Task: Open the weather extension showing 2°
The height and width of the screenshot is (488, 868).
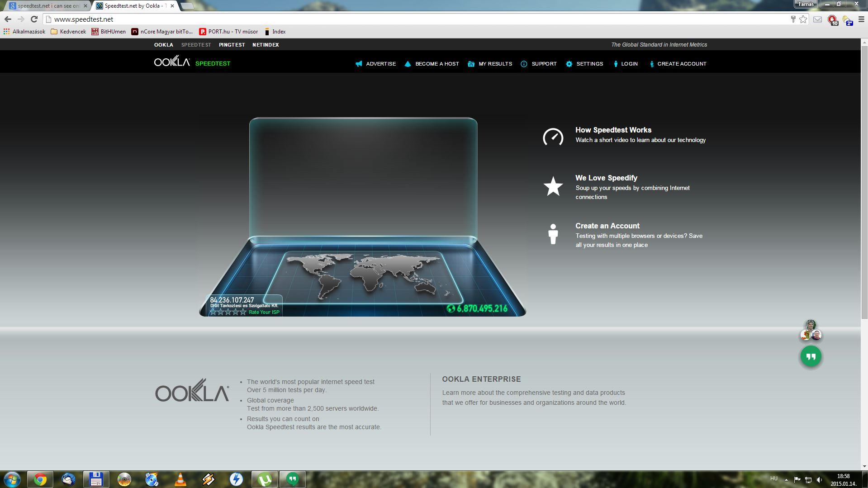Action: point(847,20)
